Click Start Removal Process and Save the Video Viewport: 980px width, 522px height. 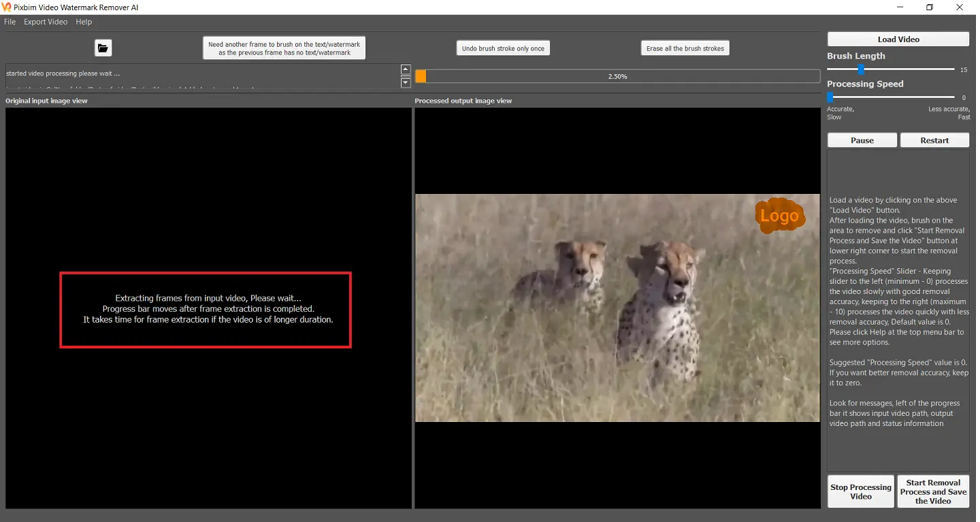pyautogui.click(x=933, y=491)
